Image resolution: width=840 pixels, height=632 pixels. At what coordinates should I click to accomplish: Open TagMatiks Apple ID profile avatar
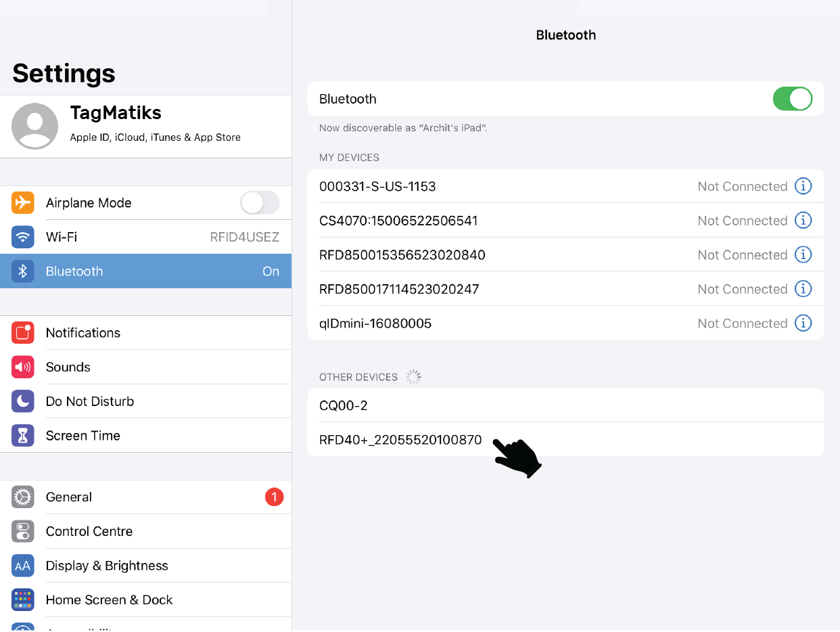tap(35, 127)
